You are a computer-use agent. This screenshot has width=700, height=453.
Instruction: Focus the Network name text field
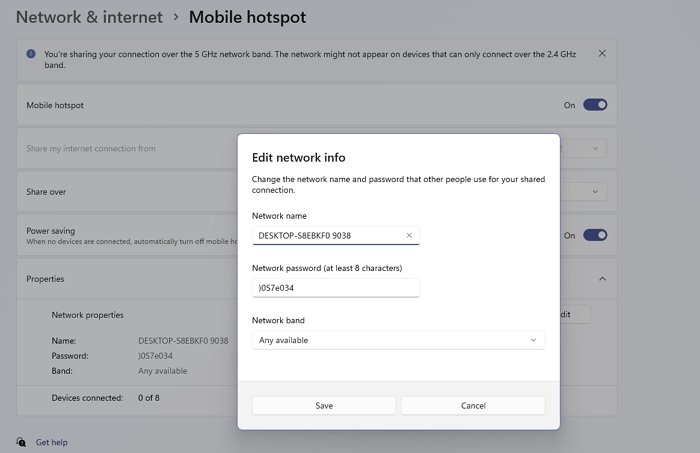328,236
